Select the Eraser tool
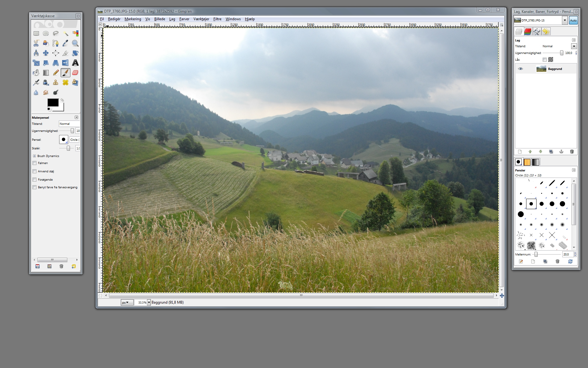The image size is (588, 368). [x=75, y=73]
